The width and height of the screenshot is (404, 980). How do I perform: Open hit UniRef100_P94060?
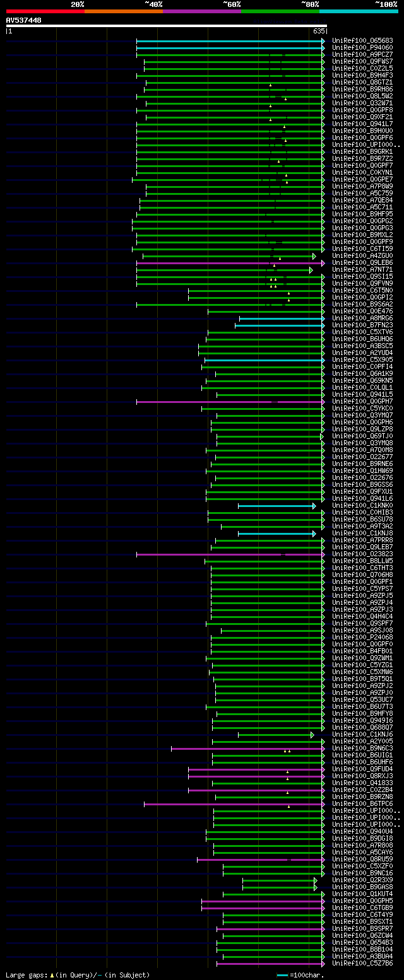pyautogui.click(x=362, y=47)
